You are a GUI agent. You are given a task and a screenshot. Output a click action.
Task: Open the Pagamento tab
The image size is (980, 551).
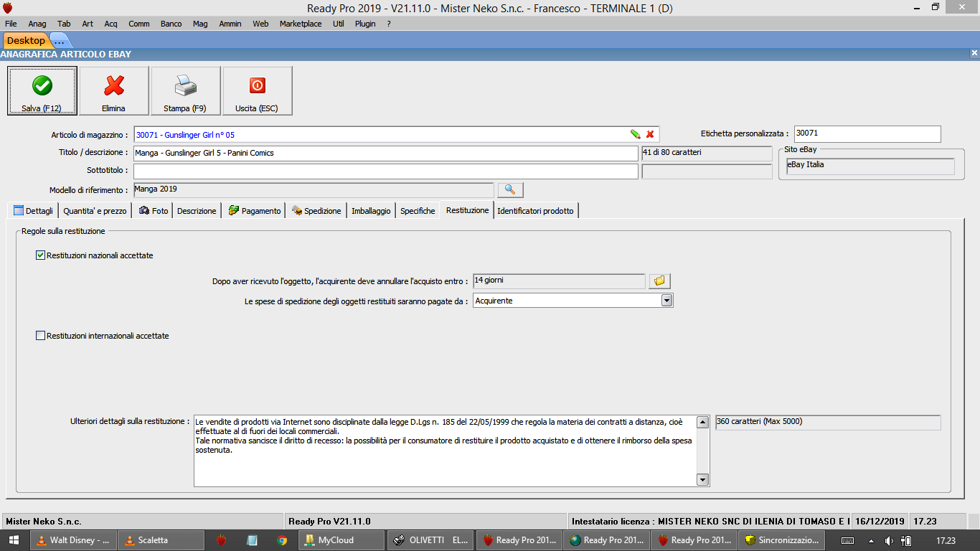coord(254,211)
